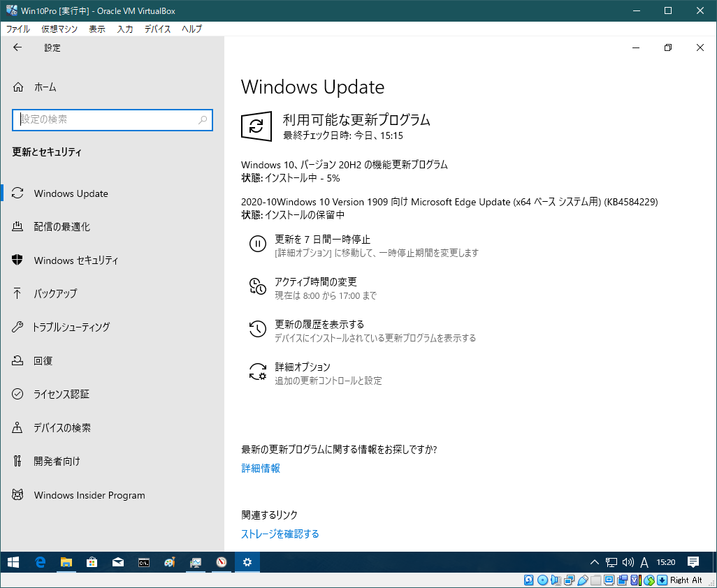Open Command Prompt from the taskbar
Viewport: 717px width, 588px height.
pyautogui.click(x=144, y=562)
